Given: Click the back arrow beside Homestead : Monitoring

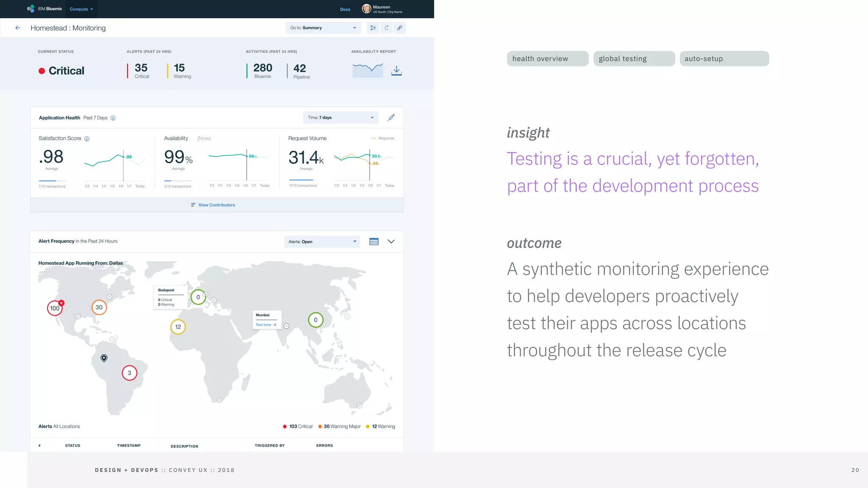Looking at the screenshot, I should [18, 28].
